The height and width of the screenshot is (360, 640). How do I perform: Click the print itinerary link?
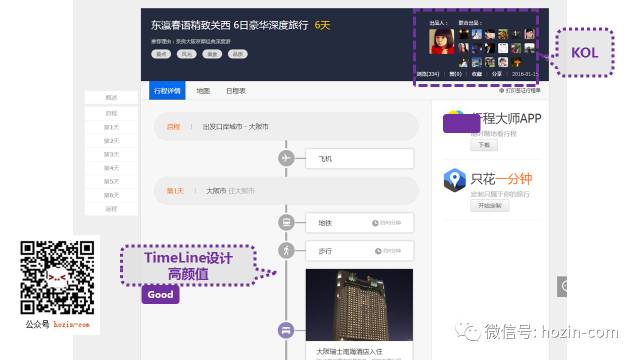520,90
